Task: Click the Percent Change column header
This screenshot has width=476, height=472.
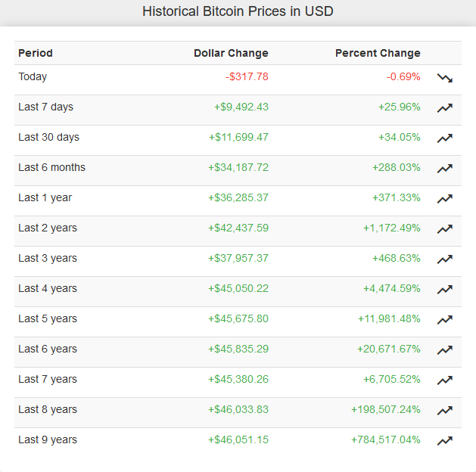Action: [378, 53]
